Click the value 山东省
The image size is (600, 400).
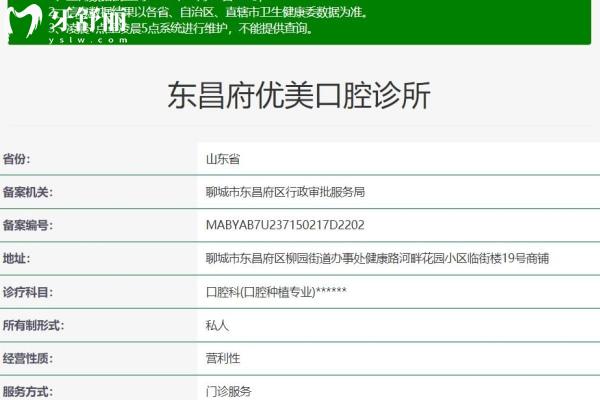[223, 159]
